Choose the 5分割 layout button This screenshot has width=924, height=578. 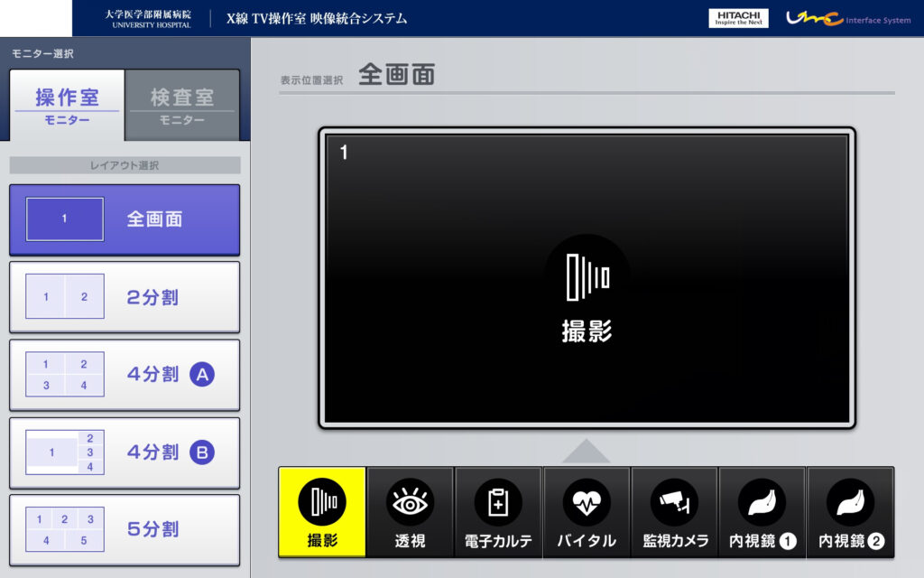point(125,529)
